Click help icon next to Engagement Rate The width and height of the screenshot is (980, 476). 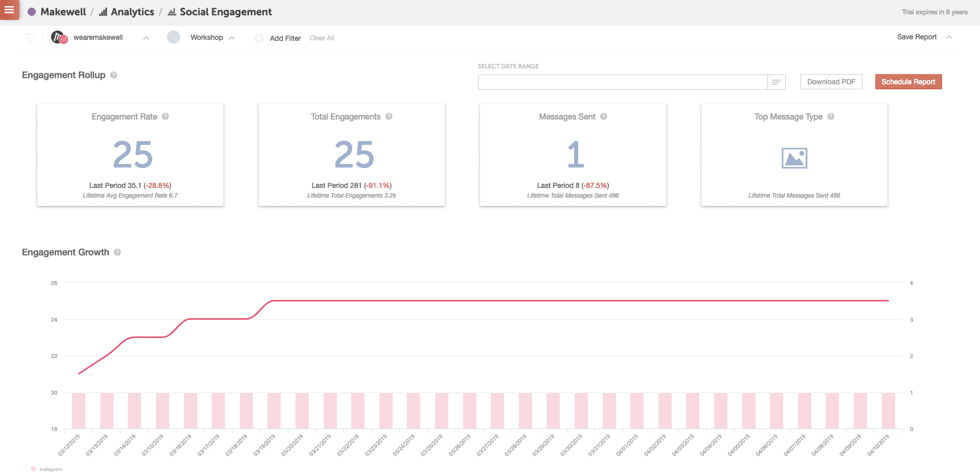point(165,116)
